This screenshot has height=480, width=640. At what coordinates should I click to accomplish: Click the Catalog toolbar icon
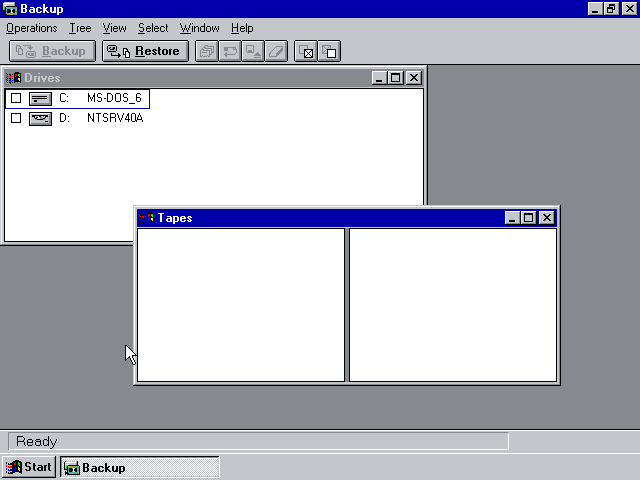207,51
